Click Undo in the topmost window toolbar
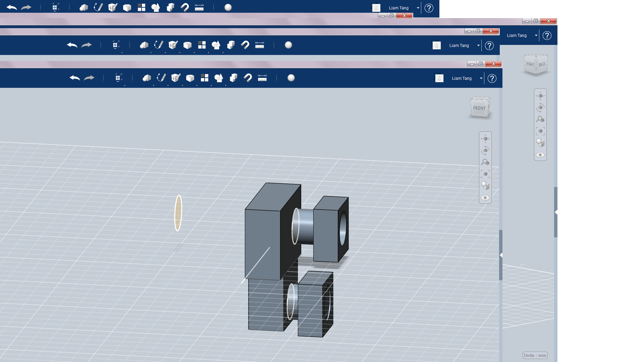 pos(12,7)
